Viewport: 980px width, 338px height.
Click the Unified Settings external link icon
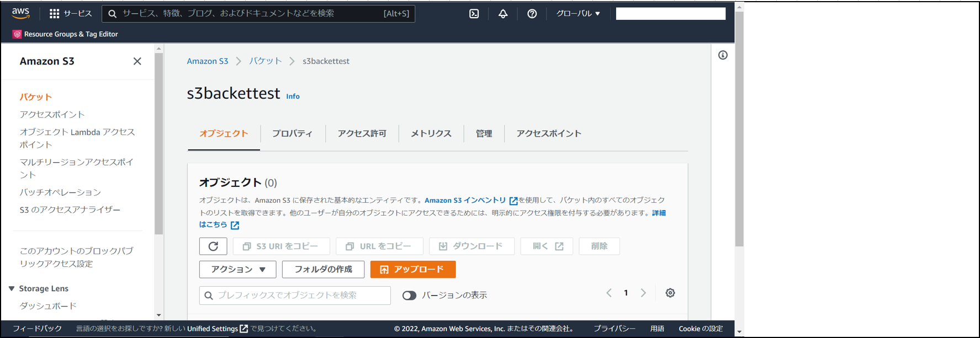(243, 329)
